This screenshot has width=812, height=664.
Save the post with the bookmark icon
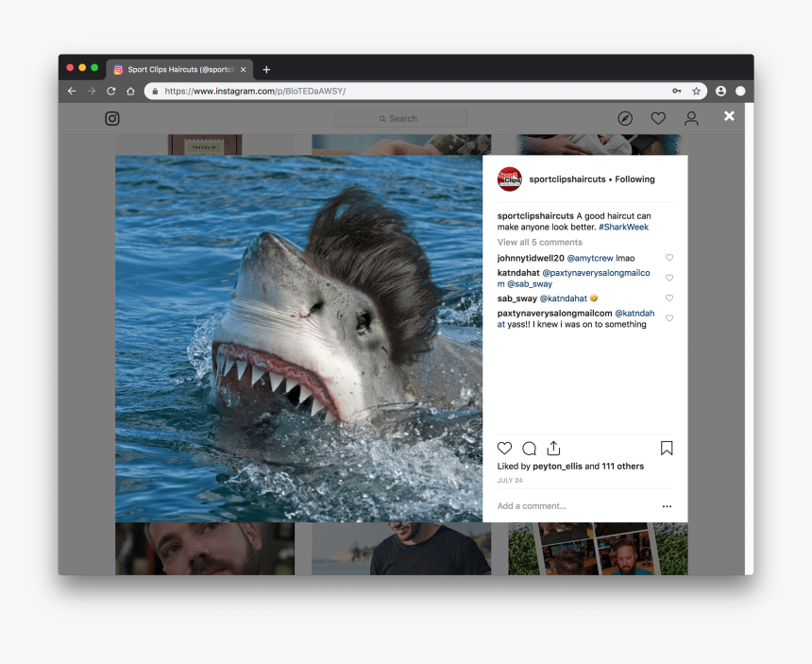click(x=667, y=449)
